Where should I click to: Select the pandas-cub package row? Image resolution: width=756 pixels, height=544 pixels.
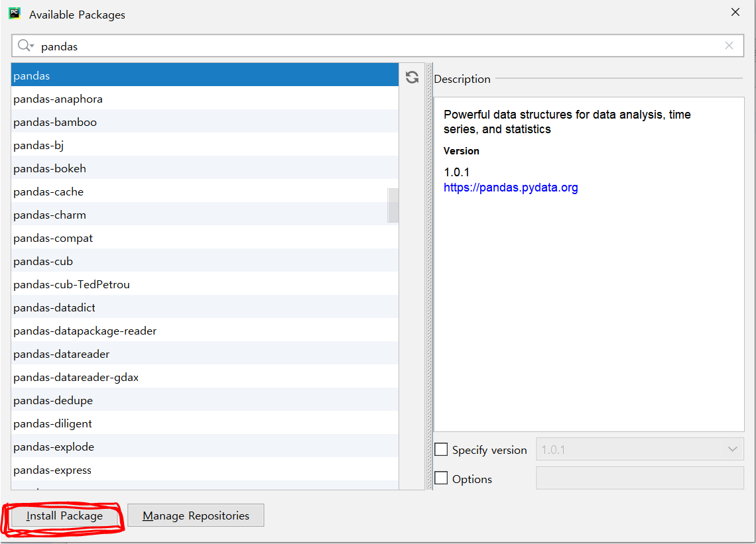click(205, 260)
